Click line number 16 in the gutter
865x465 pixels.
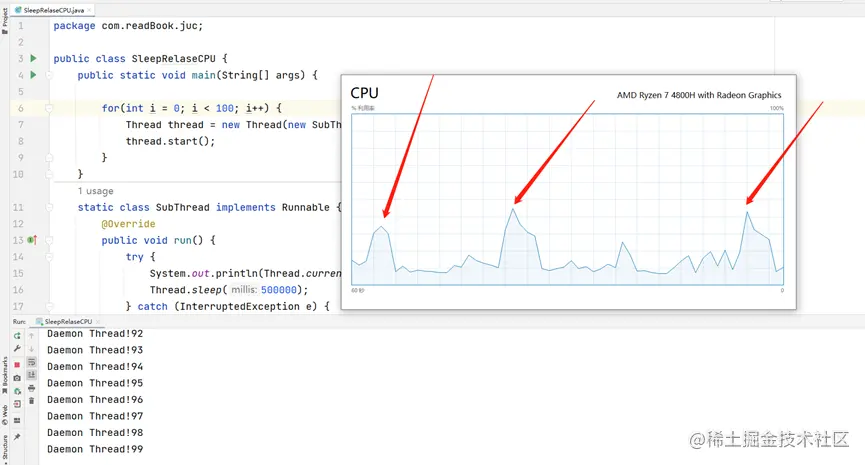point(18,290)
